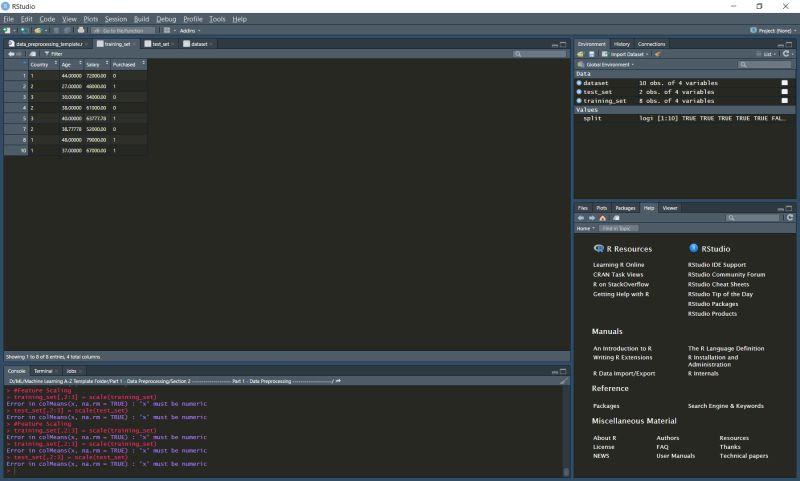Viewport: 800px width, 481px height.
Task: Open test_set grid view icon in Environment
Action: tap(785, 92)
